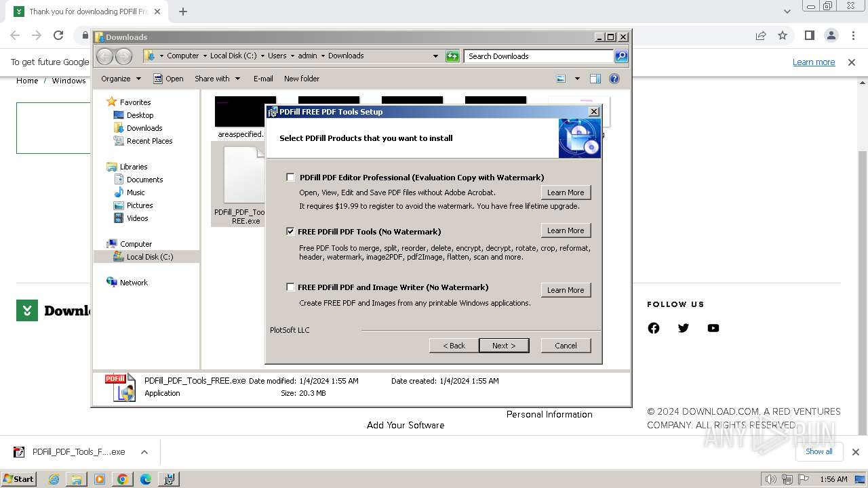Open Chrome three-dot menu

pyautogui.click(x=854, y=35)
